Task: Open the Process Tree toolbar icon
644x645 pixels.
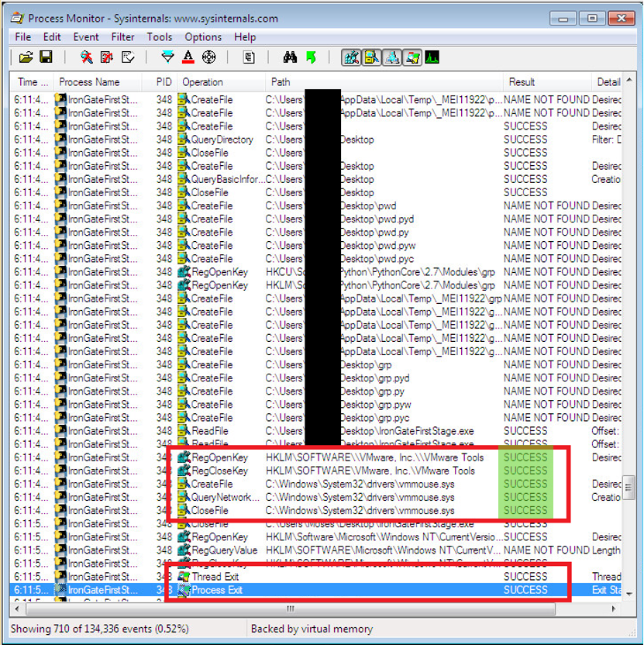Action: (249, 57)
